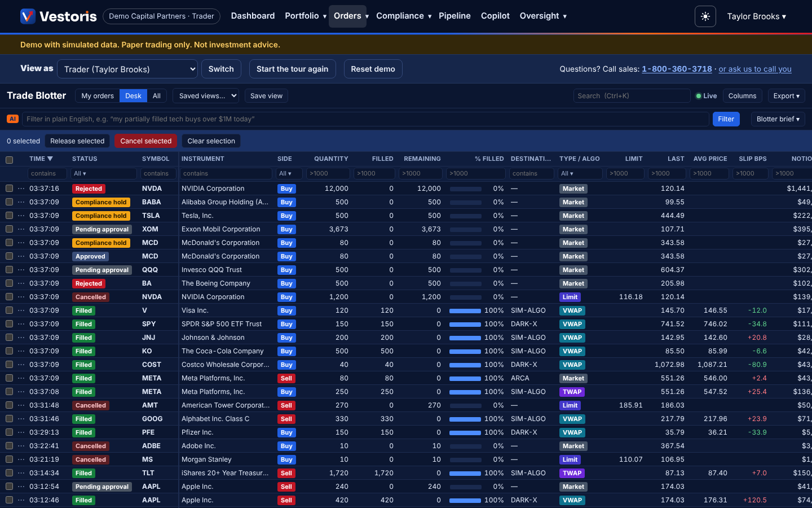
Task: Open the STATUS column filter dropdown
Action: coord(104,173)
